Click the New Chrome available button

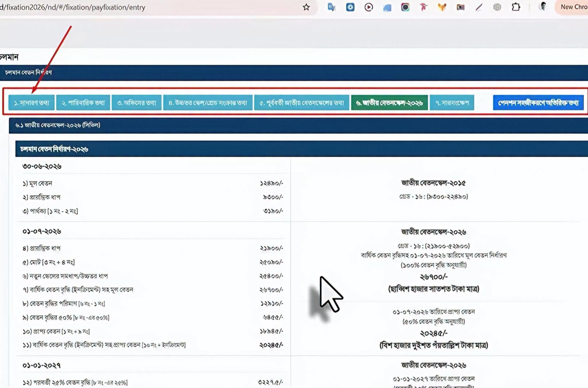point(572,7)
